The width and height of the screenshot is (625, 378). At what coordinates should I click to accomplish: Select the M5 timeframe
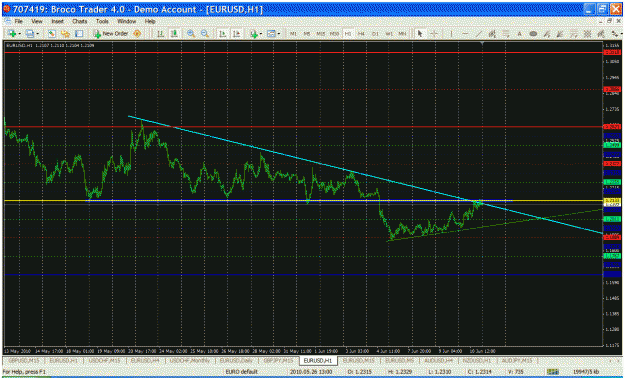click(x=307, y=34)
